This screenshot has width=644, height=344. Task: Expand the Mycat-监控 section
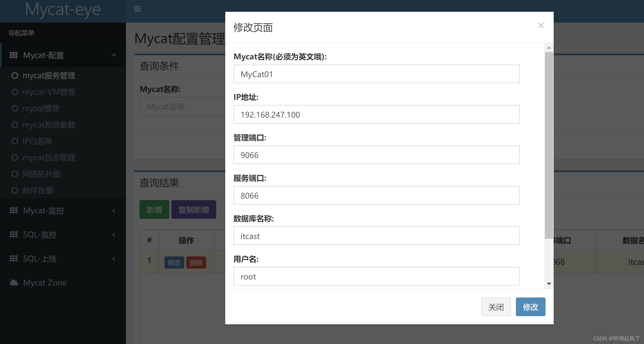(114, 210)
